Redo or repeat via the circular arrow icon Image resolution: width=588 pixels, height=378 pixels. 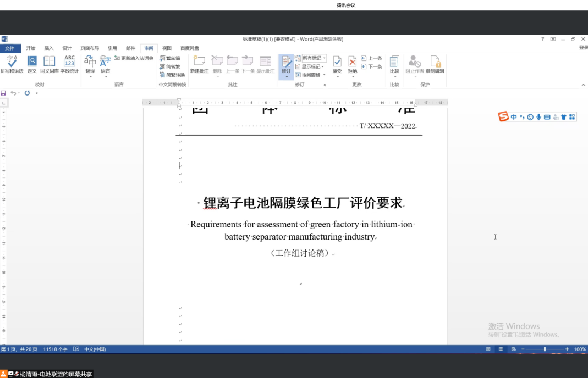[x=27, y=93]
